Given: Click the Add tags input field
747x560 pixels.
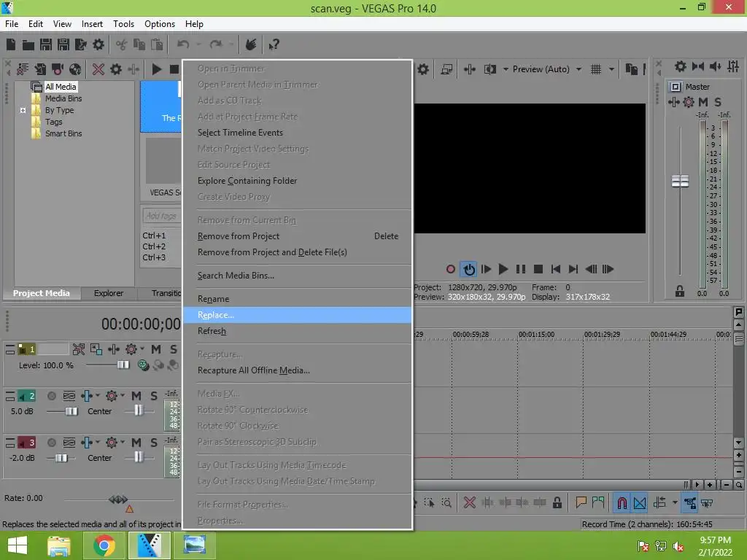Looking at the screenshot, I should [161, 216].
